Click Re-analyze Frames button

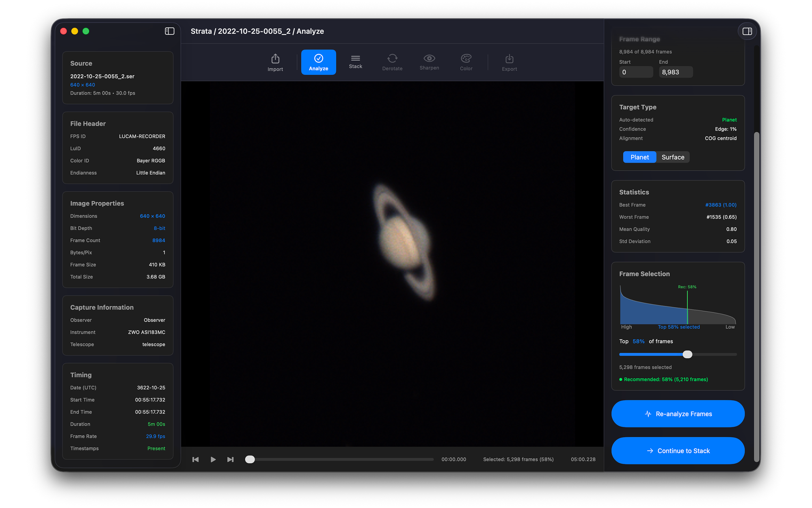[x=678, y=414]
